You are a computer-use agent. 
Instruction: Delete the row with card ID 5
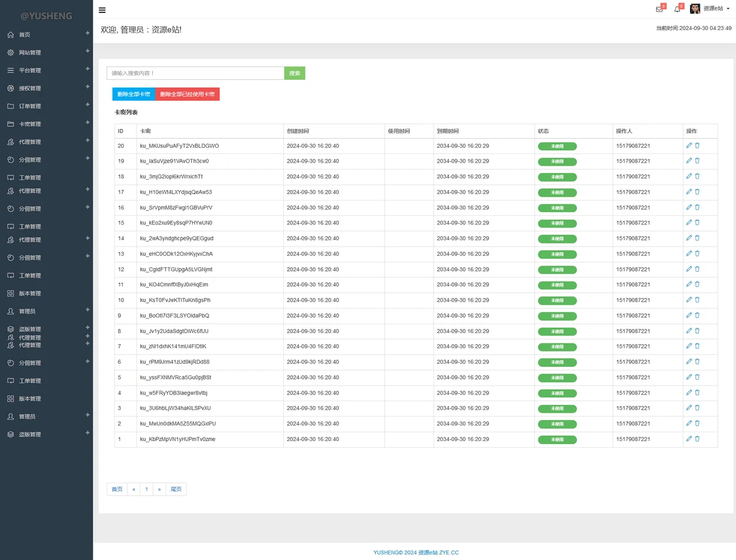pos(697,377)
